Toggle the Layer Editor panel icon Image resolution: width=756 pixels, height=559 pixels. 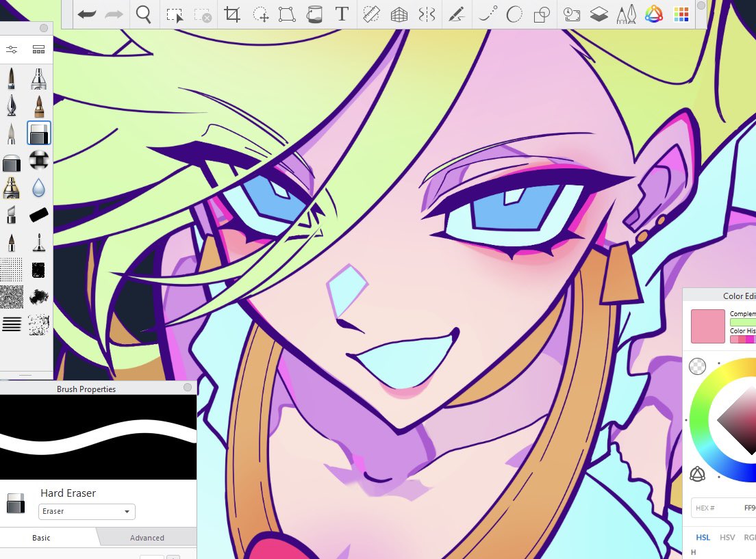tap(598, 14)
